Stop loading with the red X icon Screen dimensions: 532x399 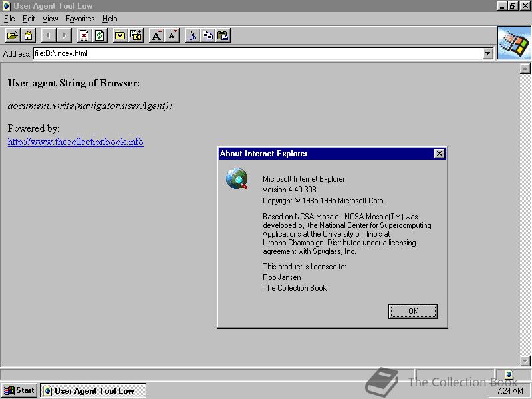tap(84, 35)
